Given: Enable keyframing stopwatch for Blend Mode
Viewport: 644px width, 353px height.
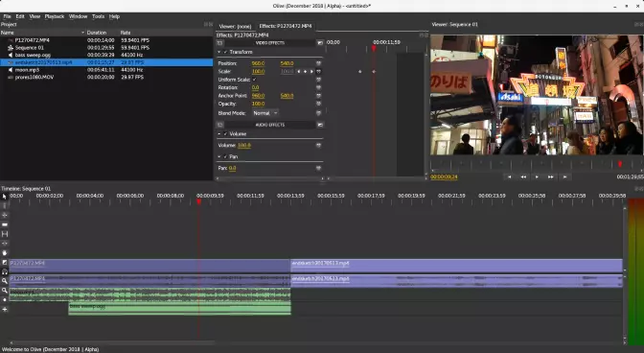Looking at the screenshot, I should coord(318,113).
